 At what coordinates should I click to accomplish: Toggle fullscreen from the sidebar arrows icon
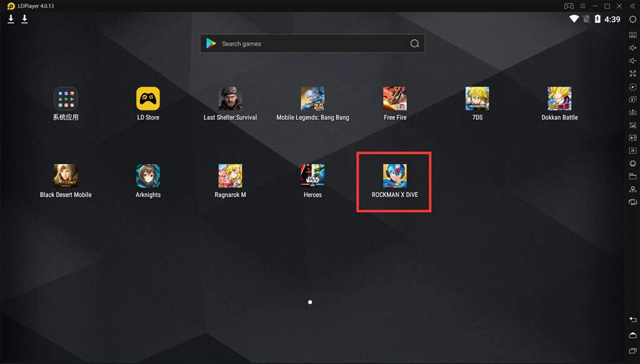point(632,74)
